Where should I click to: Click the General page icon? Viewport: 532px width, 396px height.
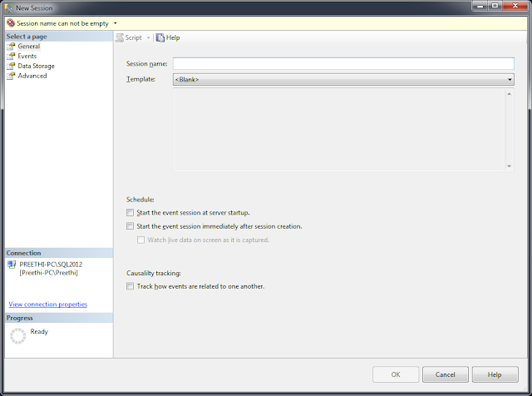tap(11, 47)
